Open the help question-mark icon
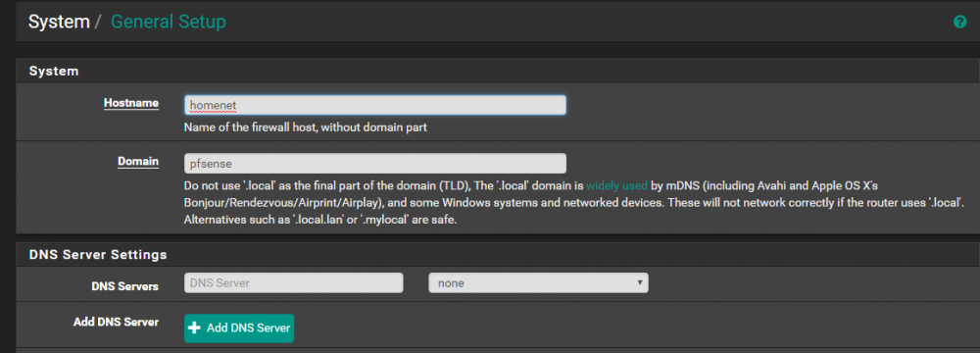The image size is (980, 353). click(x=959, y=22)
